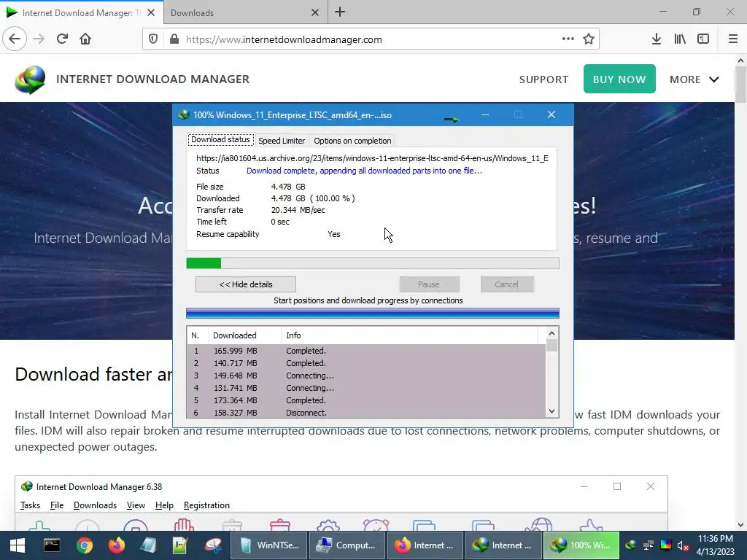Click the N. column header
The image size is (747, 560).
coord(198,335)
